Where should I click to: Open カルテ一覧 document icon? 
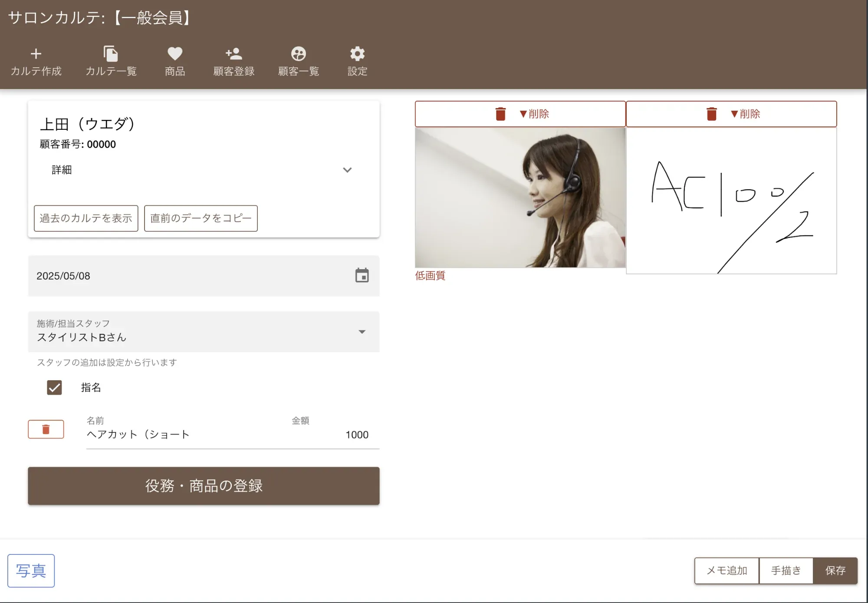111,54
